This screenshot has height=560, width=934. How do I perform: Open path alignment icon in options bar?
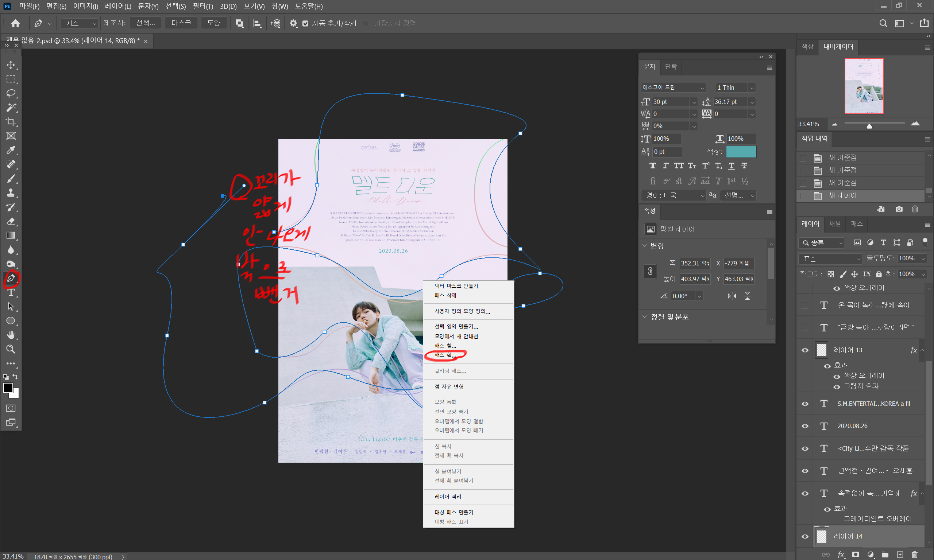[257, 23]
